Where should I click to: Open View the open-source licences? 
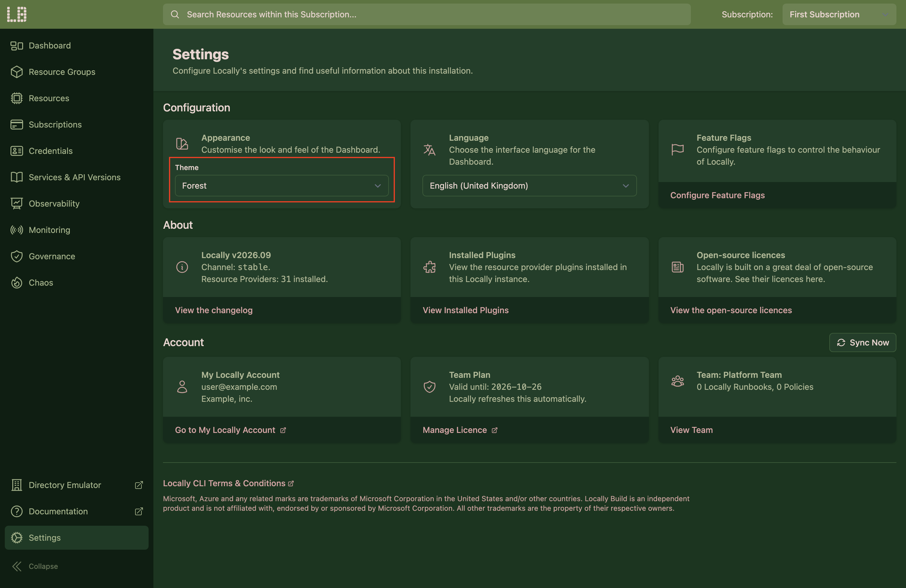click(731, 310)
